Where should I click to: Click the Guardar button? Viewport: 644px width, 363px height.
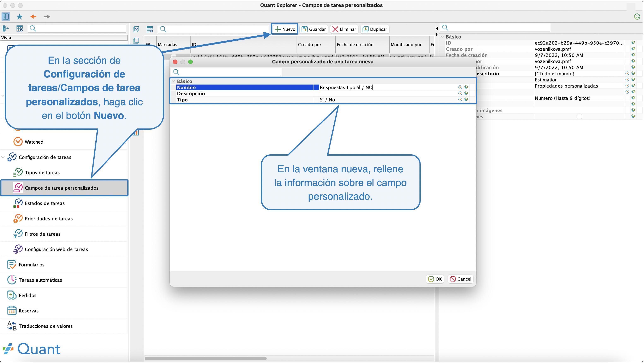[314, 29]
